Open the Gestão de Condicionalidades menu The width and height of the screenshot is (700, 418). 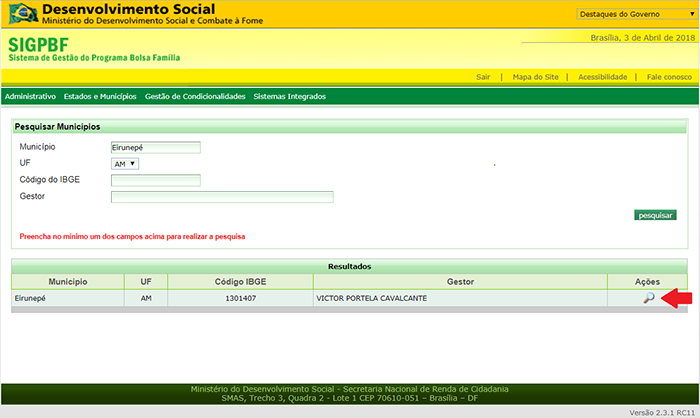coord(195,96)
